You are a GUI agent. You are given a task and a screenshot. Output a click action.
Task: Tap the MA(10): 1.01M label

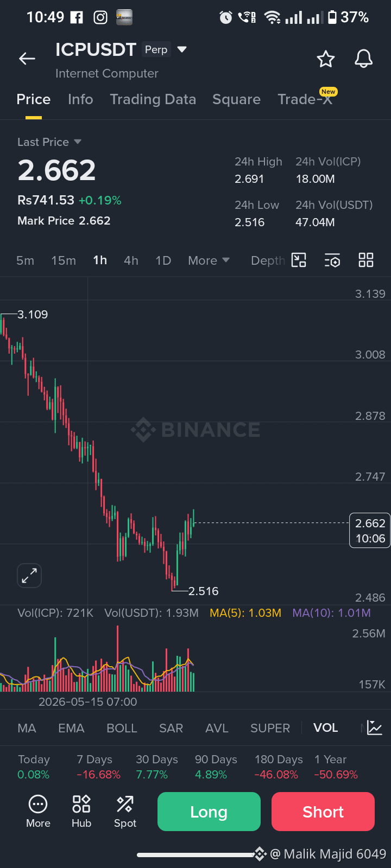(x=332, y=613)
